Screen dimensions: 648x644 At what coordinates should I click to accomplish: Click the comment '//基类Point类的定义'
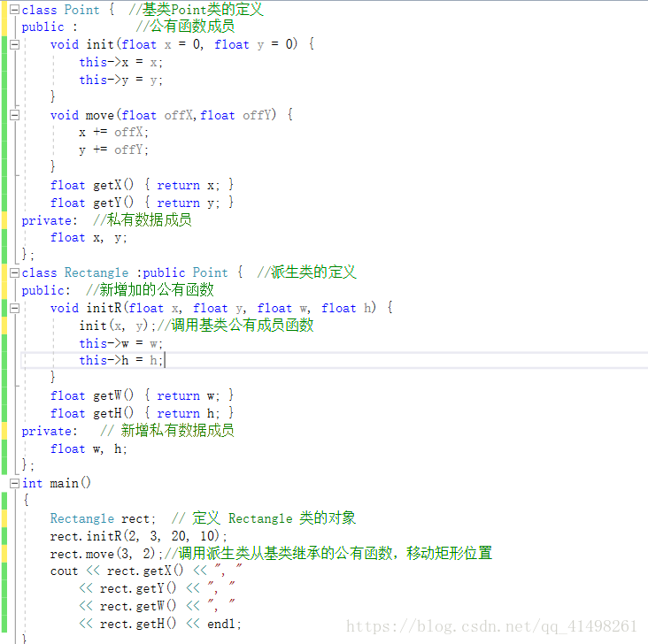[x=196, y=9]
